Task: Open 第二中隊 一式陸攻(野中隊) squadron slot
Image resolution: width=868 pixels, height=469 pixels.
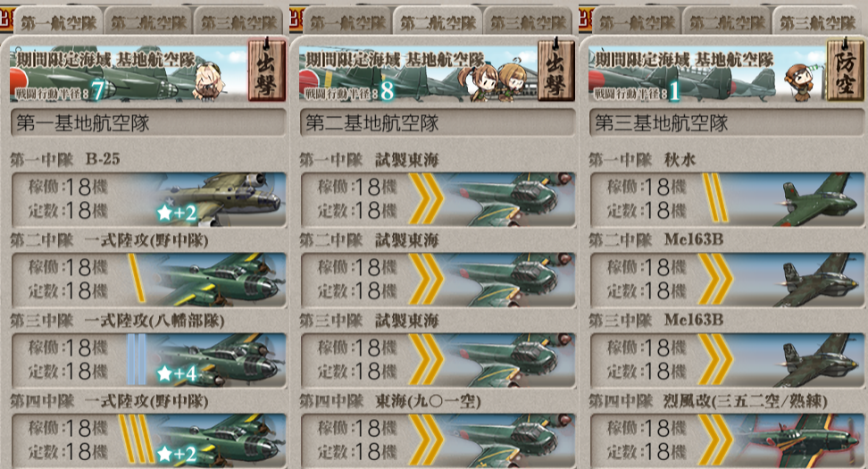Action: (149, 280)
